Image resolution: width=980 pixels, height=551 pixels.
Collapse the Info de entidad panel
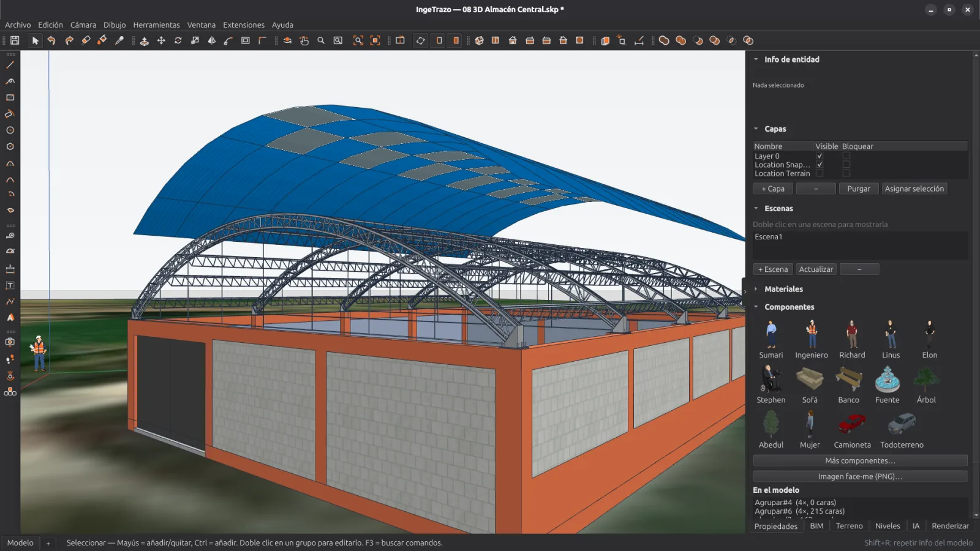[x=756, y=59]
